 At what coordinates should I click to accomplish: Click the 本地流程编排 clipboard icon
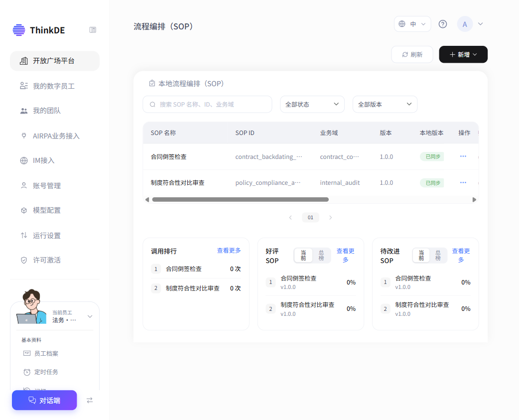(x=152, y=83)
